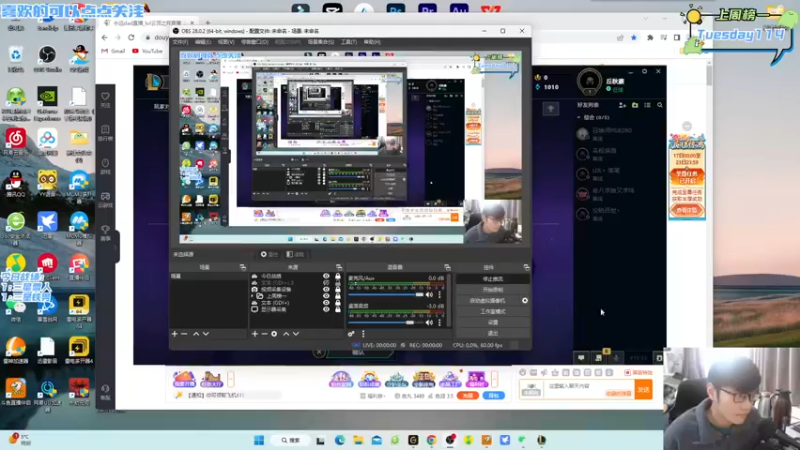Mute the Mic/Aux speaker icon
The height and width of the screenshot is (450, 800).
(x=430, y=294)
